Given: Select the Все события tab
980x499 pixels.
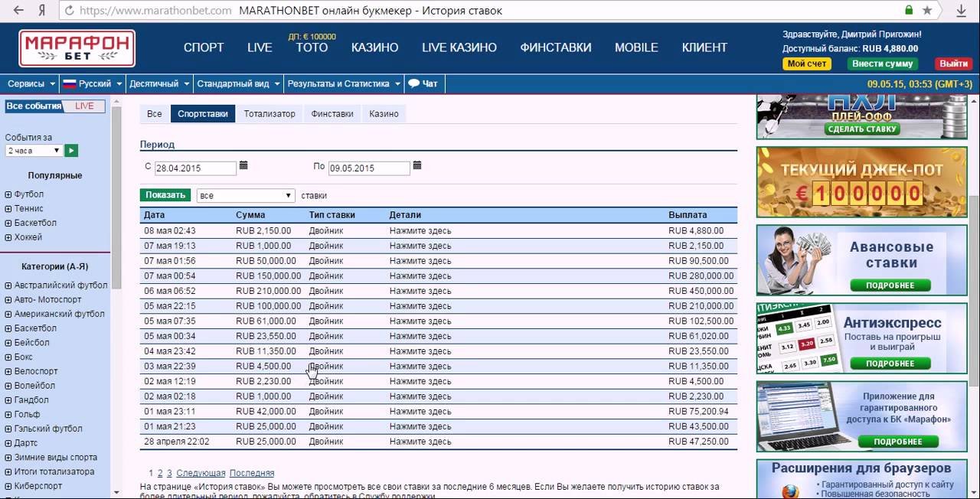Looking at the screenshot, I should pos(34,106).
